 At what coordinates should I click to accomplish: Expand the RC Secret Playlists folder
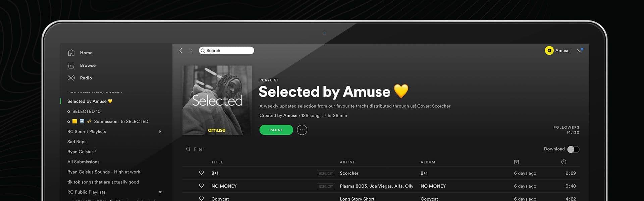160,132
